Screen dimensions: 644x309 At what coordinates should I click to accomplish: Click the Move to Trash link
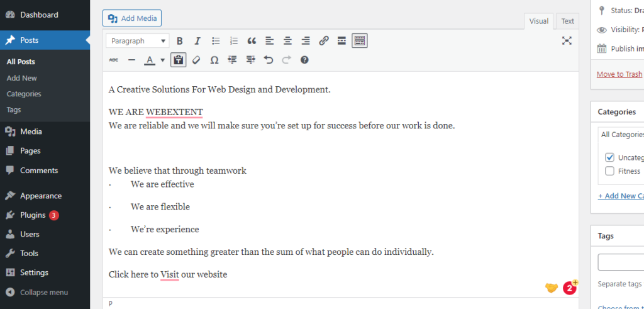point(619,74)
